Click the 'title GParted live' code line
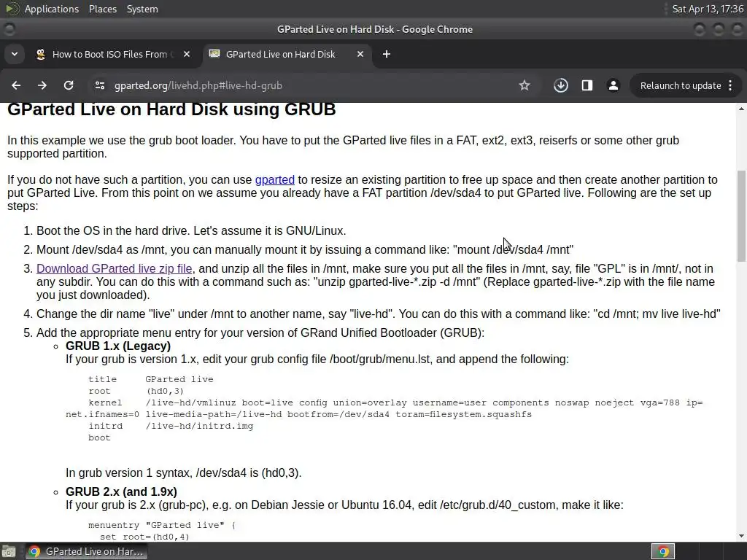This screenshot has width=747, height=560. [150, 379]
